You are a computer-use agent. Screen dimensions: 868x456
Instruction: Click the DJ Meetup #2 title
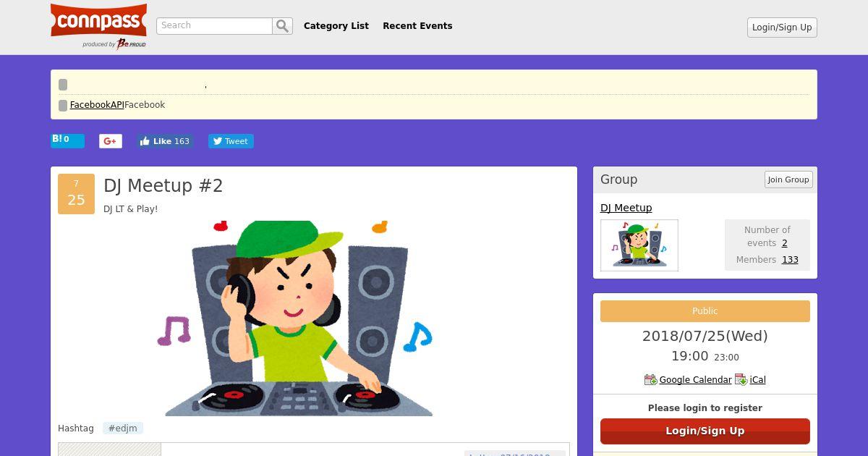tap(163, 186)
